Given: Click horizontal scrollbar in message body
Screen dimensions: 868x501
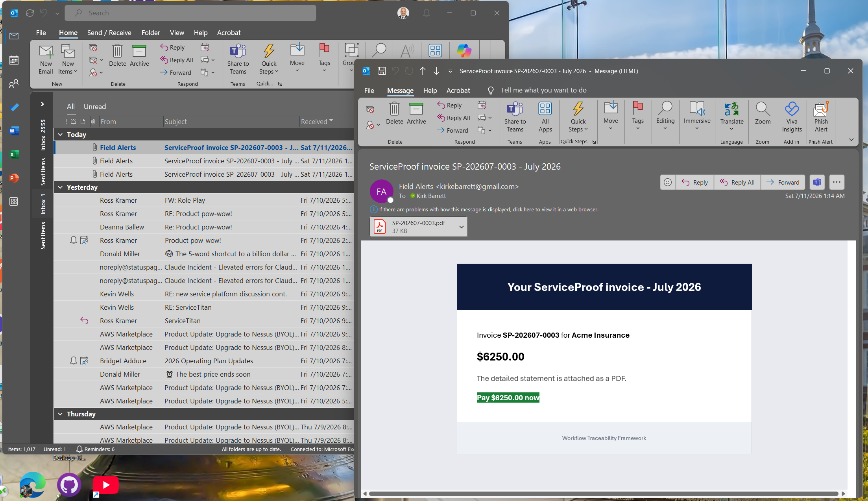Looking at the screenshot, I should click(x=604, y=494).
